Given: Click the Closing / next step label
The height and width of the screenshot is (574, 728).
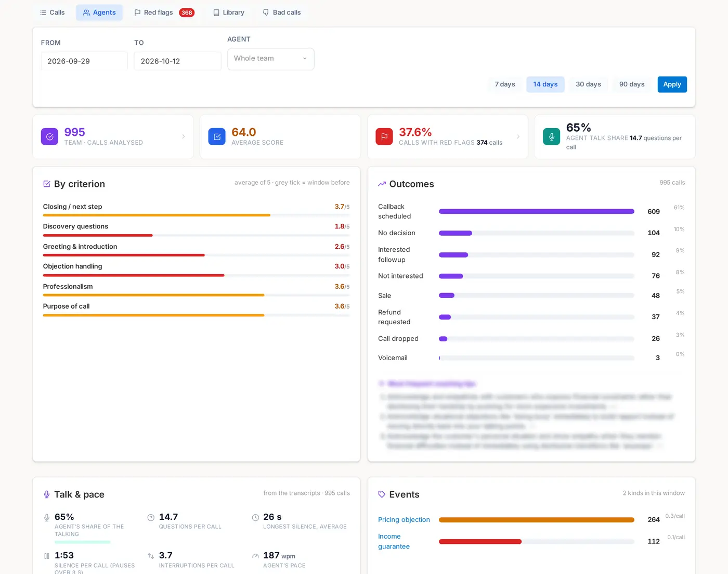Looking at the screenshot, I should click(72, 207).
